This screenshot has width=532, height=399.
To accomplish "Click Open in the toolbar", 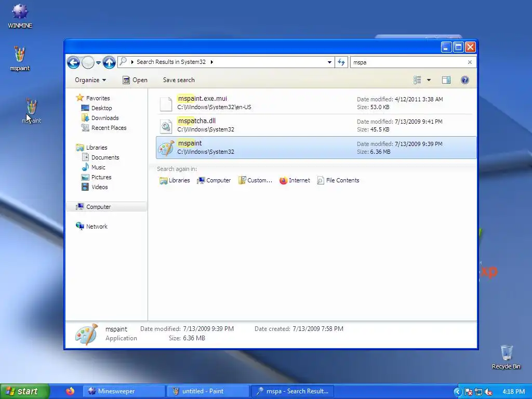I will click(x=135, y=80).
